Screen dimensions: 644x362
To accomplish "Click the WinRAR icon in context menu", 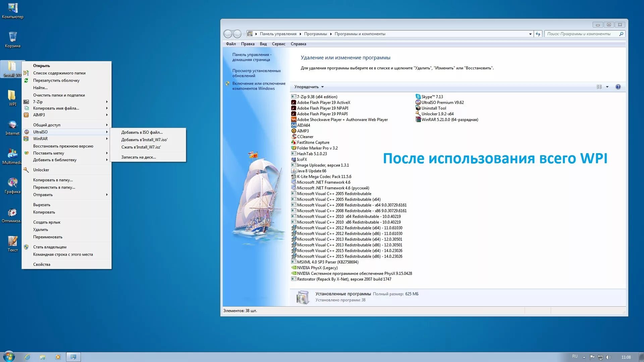I will click(x=26, y=139).
